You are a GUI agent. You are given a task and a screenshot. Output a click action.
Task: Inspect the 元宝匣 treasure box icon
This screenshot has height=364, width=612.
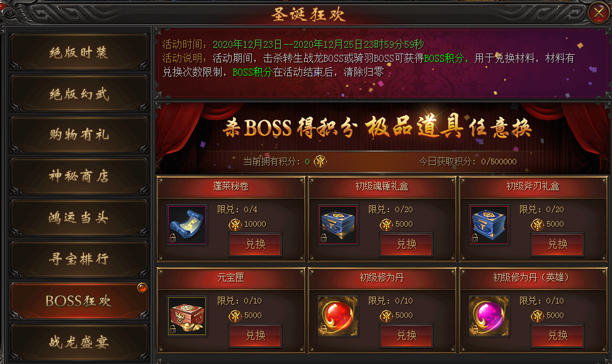coord(187,316)
